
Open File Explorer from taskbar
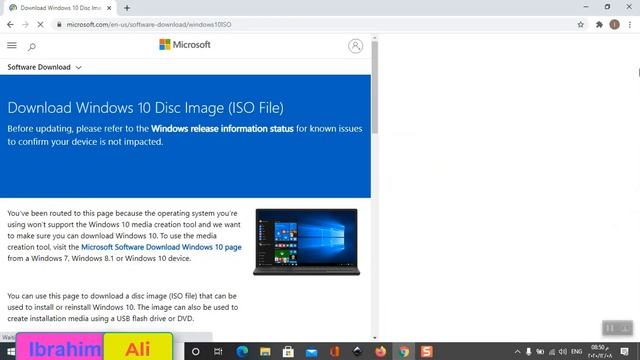pyautogui.click(x=265, y=351)
